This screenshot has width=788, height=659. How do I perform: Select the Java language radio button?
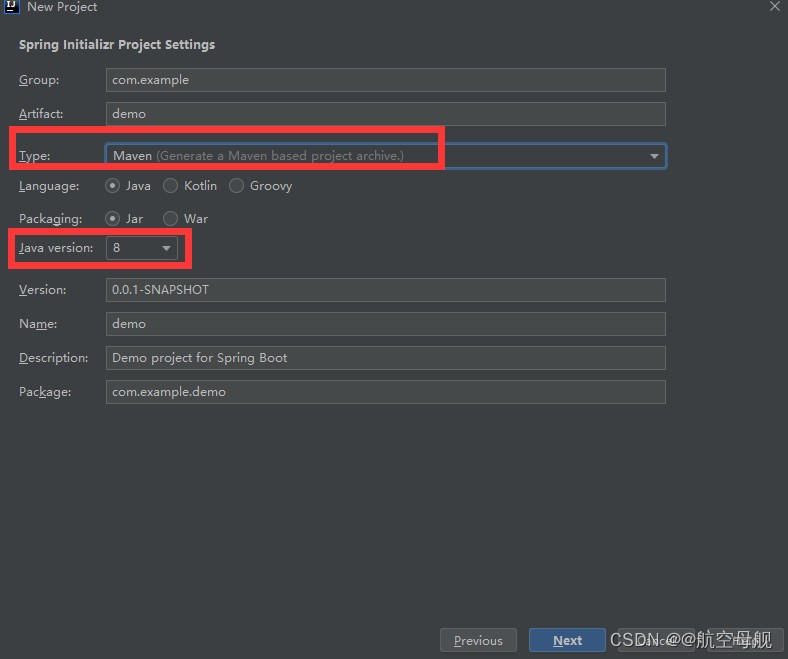[x=113, y=186]
